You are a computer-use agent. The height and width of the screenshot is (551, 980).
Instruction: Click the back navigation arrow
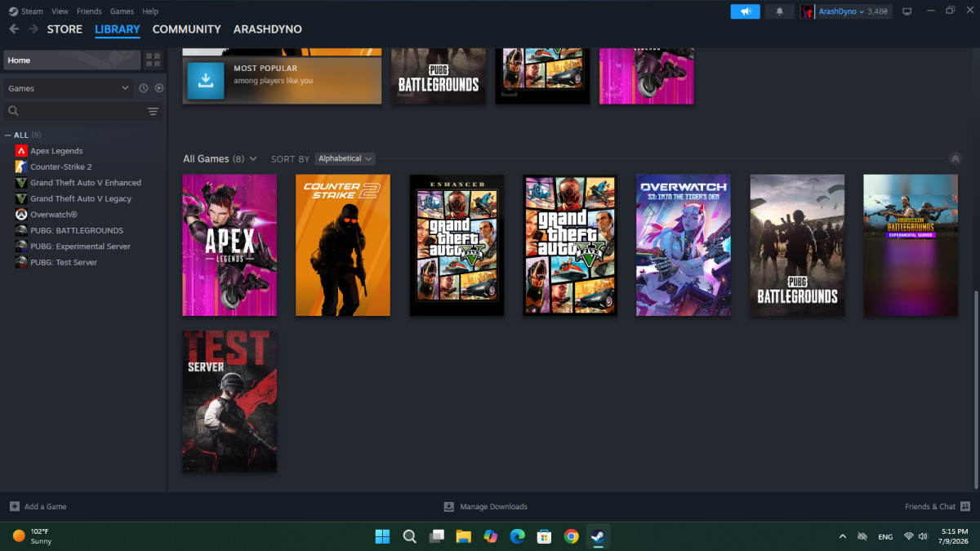[14, 29]
